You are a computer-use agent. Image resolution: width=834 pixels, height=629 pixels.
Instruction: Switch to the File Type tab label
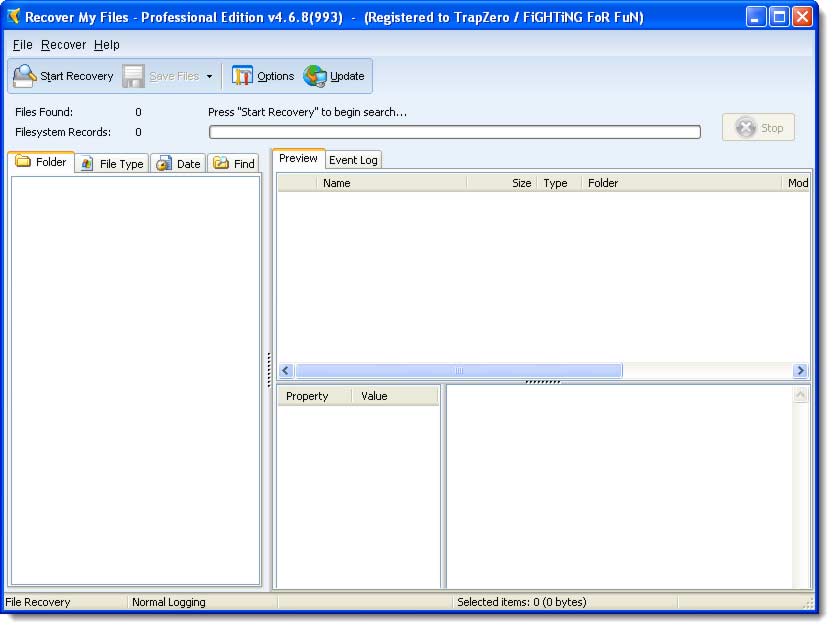point(121,164)
